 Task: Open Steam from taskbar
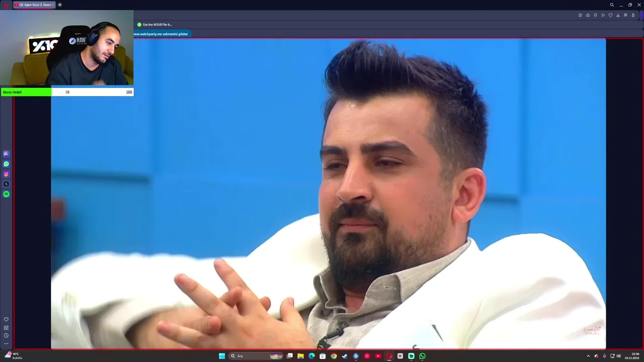pos(345,356)
